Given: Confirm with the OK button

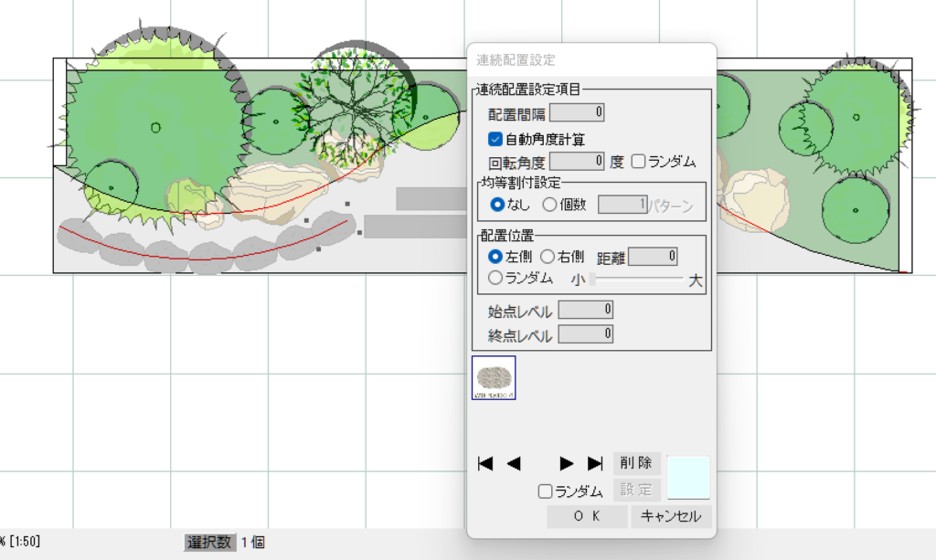Looking at the screenshot, I should [587, 516].
